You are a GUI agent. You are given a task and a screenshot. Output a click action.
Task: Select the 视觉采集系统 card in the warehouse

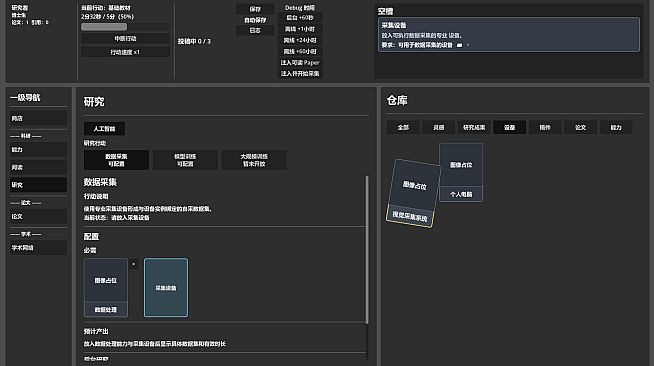(413, 193)
